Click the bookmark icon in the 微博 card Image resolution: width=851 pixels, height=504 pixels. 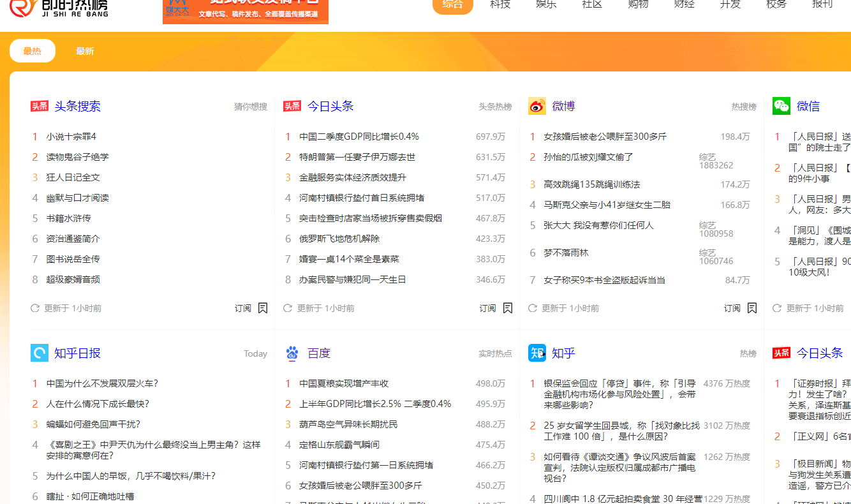[x=752, y=308]
